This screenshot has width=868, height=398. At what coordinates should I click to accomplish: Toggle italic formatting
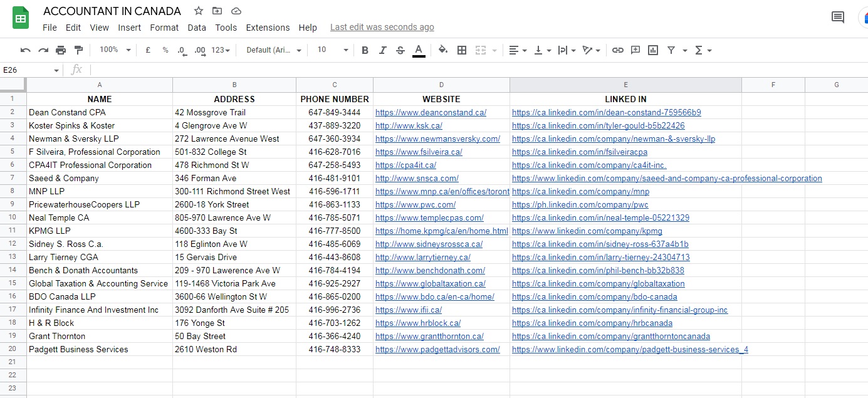coord(383,50)
